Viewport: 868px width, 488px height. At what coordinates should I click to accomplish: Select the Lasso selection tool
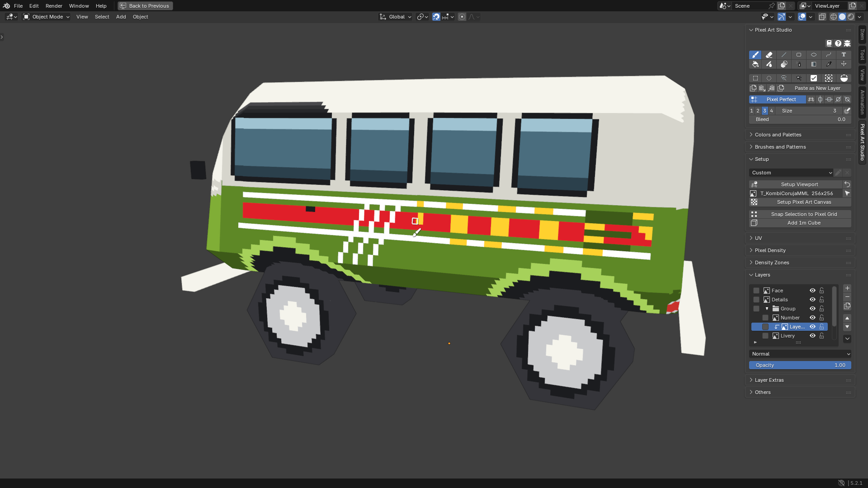(x=784, y=78)
